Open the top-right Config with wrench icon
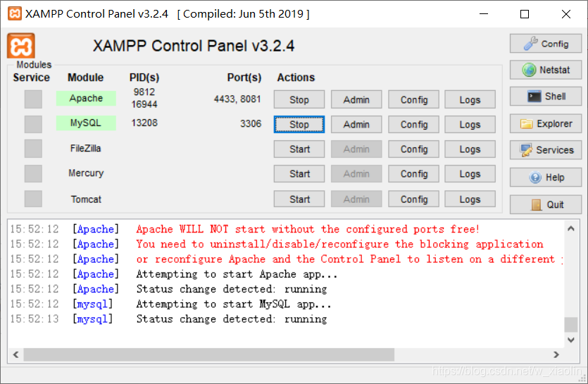The height and width of the screenshot is (384, 588). point(546,44)
